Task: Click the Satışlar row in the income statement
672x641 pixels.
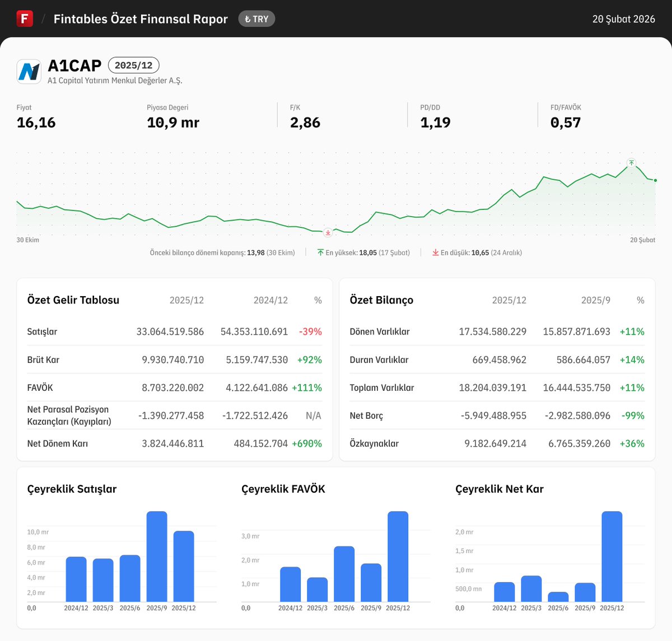Action: [x=42, y=331]
